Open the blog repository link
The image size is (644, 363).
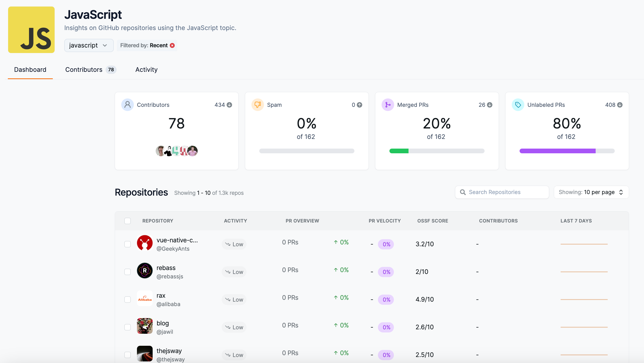point(163,323)
